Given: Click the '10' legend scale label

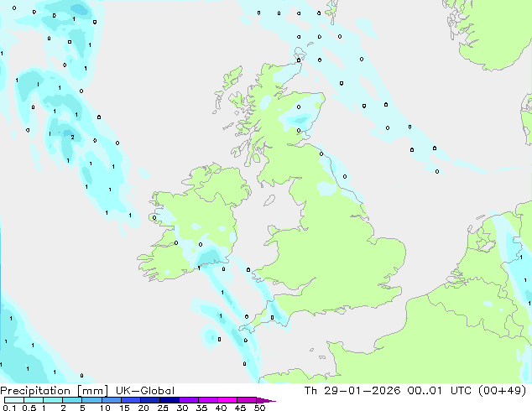Looking at the screenshot, I should [x=105, y=408].
